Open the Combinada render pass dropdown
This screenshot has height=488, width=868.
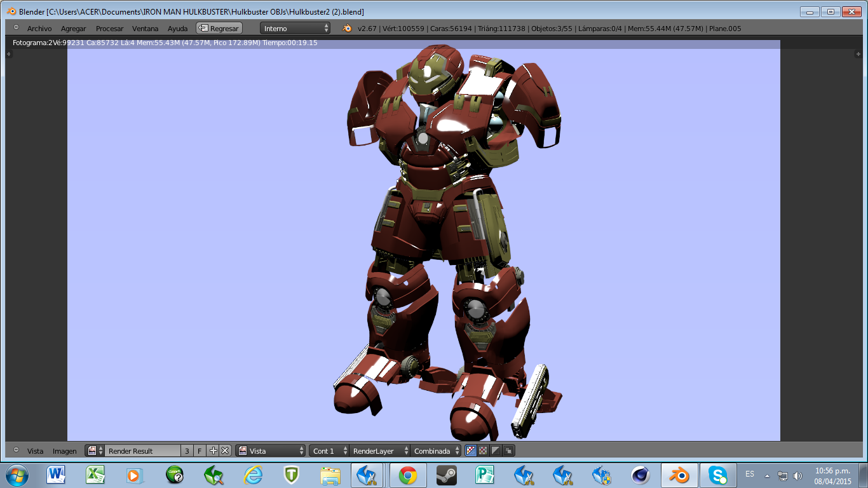pyautogui.click(x=435, y=451)
